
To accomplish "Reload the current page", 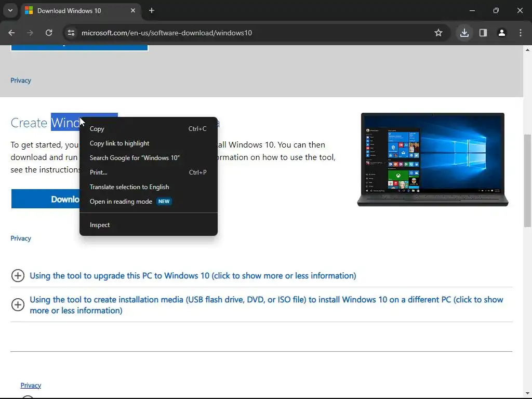I will pyautogui.click(x=49, y=33).
